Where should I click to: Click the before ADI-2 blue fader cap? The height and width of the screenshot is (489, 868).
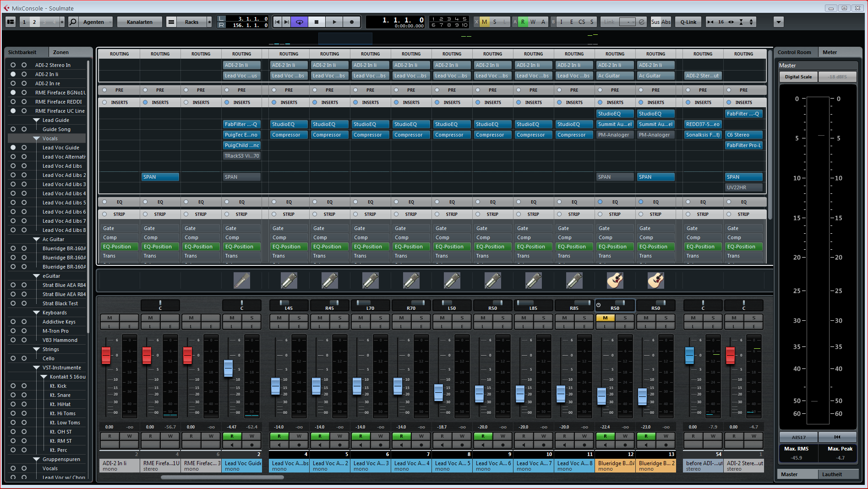(689, 356)
